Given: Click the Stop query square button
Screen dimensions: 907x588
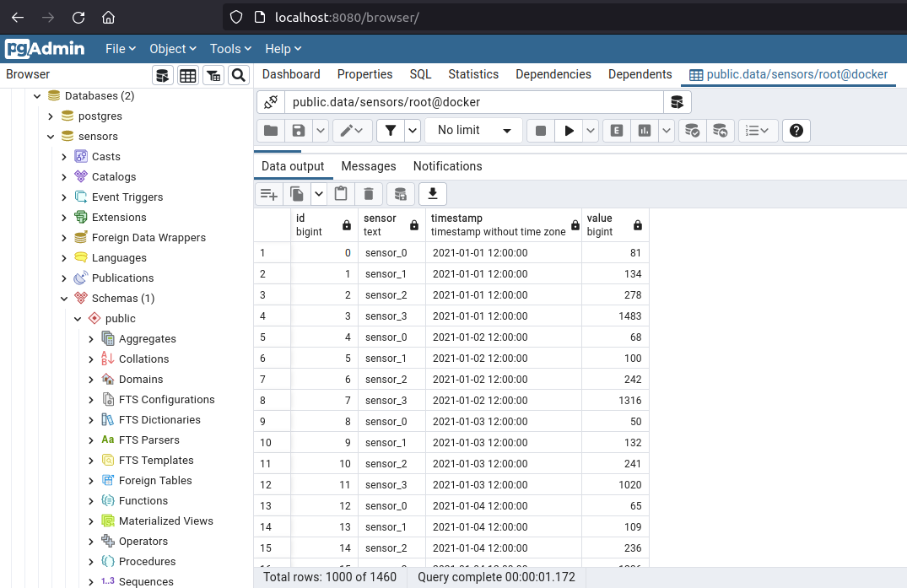Looking at the screenshot, I should click(541, 131).
